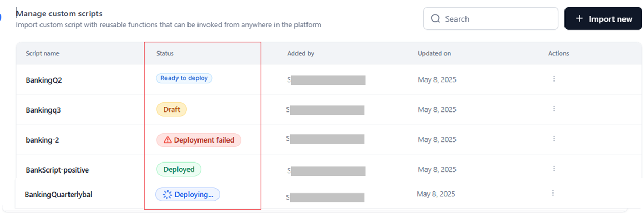Viewport: 644px width, 213px height.
Task: Open the BankScript-positive script
Action: coord(57,170)
